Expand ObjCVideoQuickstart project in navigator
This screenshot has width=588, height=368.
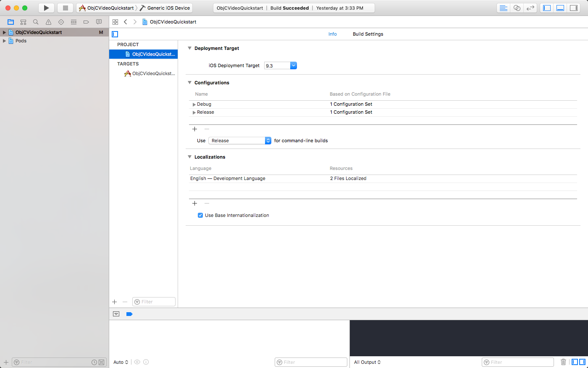(4, 32)
